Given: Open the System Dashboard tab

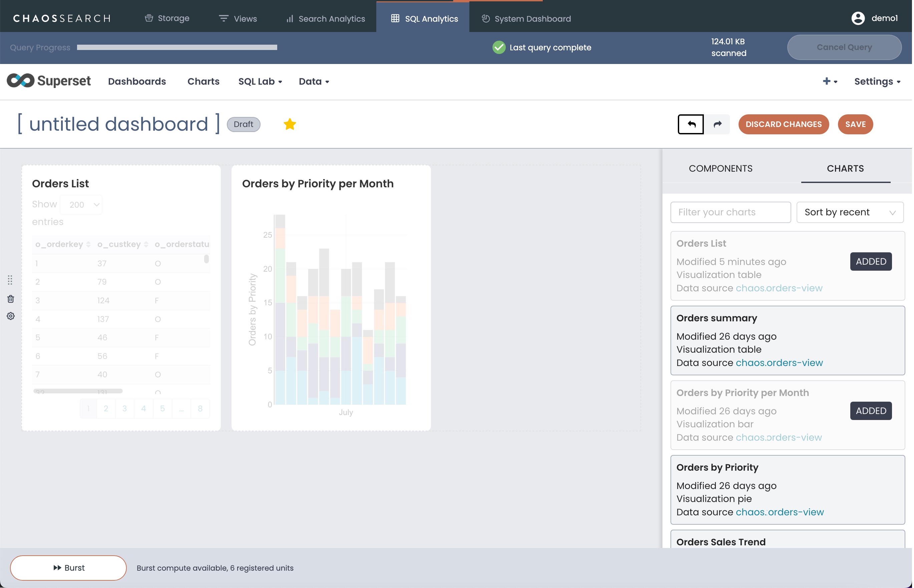Looking at the screenshot, I should [x=527, y=19].
